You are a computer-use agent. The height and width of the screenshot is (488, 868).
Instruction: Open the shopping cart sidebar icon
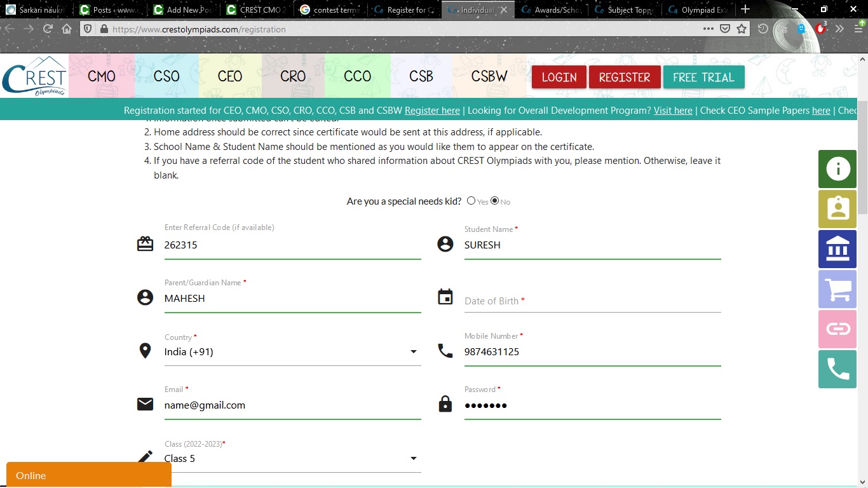click(837, 289)
